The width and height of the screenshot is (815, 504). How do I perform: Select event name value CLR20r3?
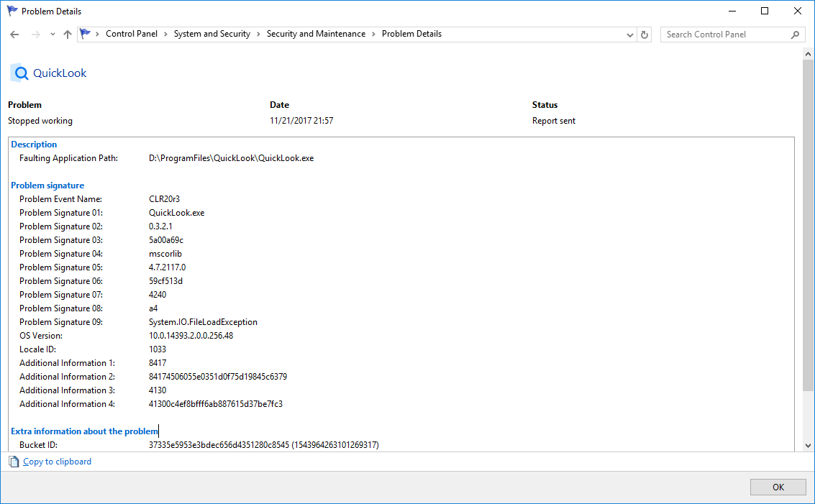[164, 199]
